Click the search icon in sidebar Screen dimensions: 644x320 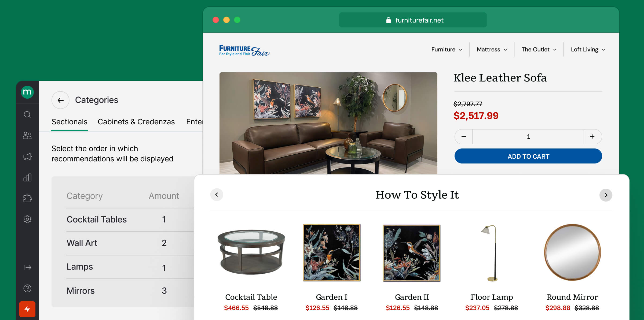click(27, 115)
